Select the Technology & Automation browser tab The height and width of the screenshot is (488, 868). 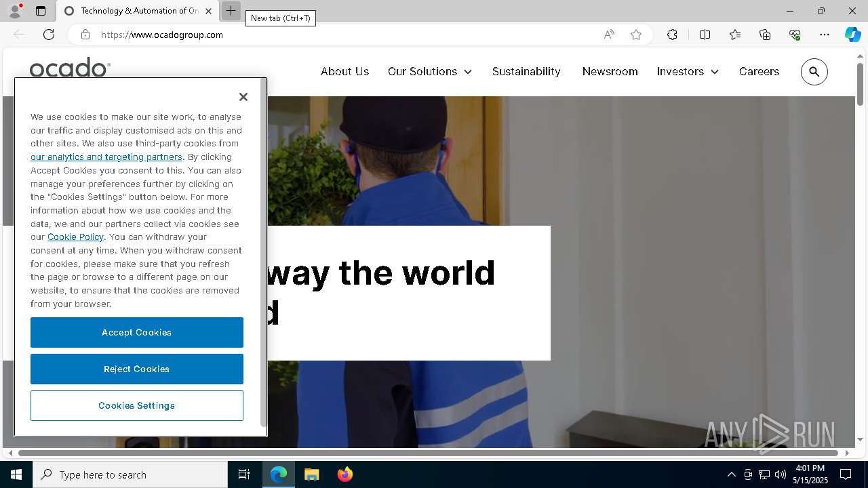tap(138, 11)
